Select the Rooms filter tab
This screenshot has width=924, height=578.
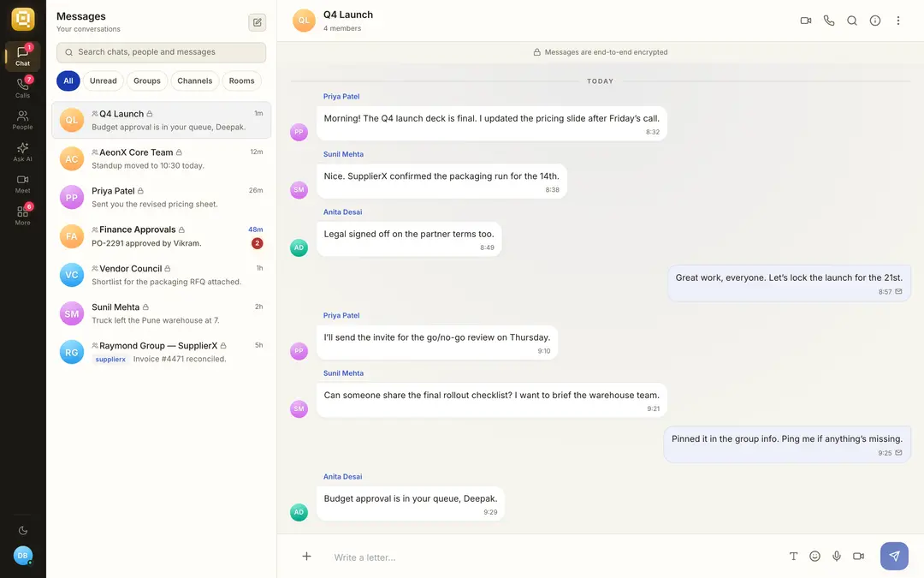[x=241, y=80]
